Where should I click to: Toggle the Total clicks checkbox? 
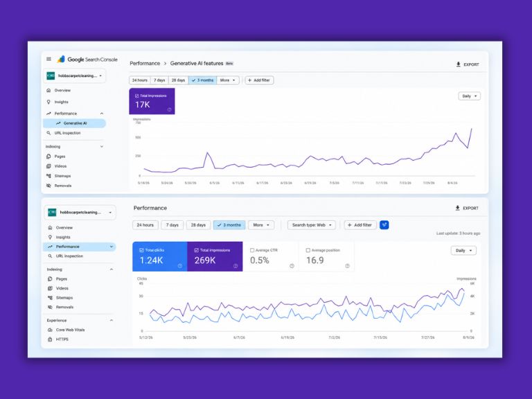(141, 250)
